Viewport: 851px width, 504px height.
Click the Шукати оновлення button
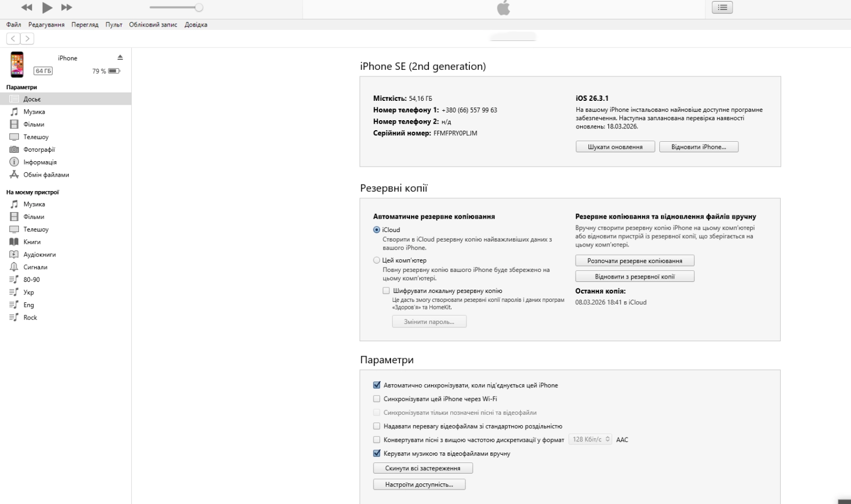click(615, 147)
